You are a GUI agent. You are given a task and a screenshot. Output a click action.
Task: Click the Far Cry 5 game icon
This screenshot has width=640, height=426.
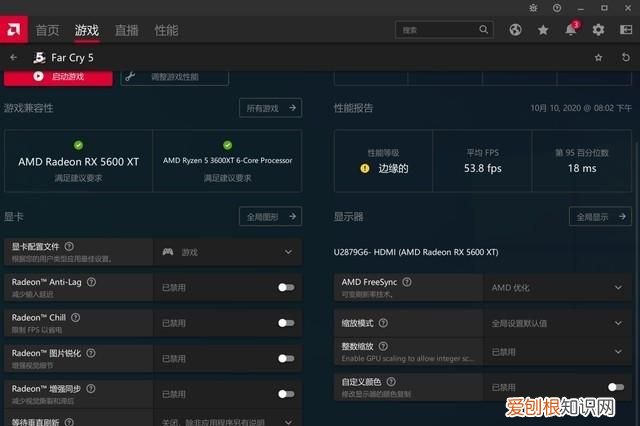(39, 58)
